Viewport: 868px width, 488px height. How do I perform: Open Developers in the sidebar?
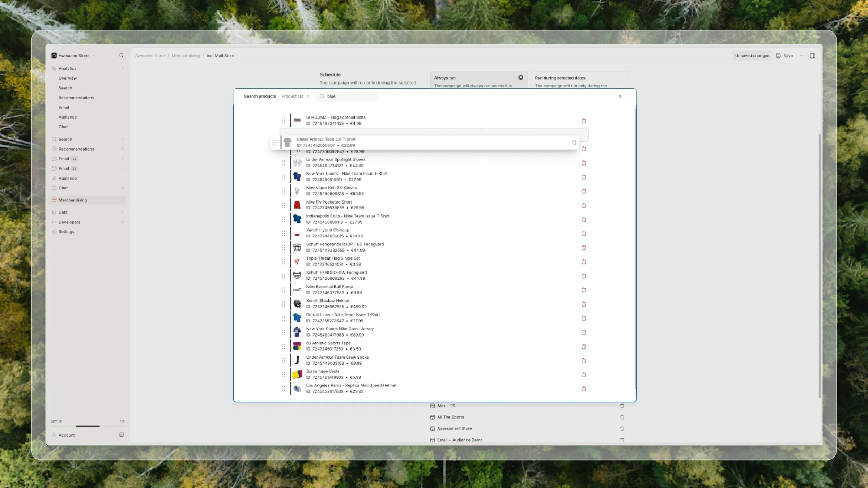click(x=69, y=222)
